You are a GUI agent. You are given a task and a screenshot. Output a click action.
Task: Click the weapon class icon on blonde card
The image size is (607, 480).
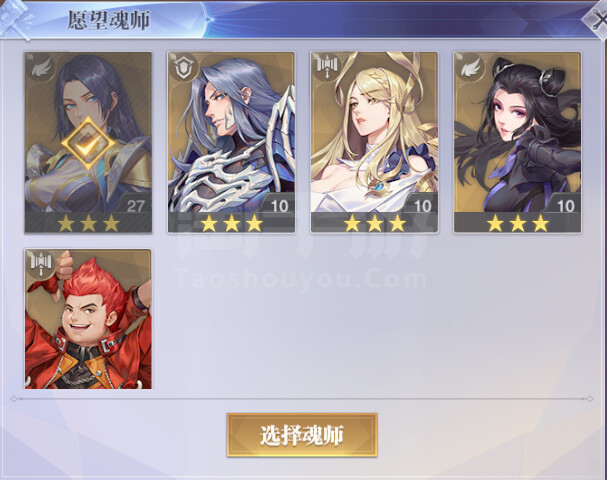point(328,67)
